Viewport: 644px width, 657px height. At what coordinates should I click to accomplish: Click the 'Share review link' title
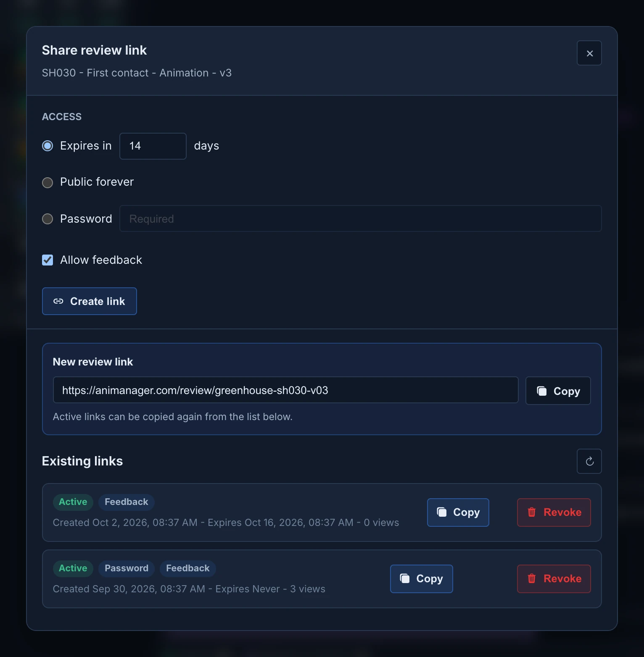(94, 50)
